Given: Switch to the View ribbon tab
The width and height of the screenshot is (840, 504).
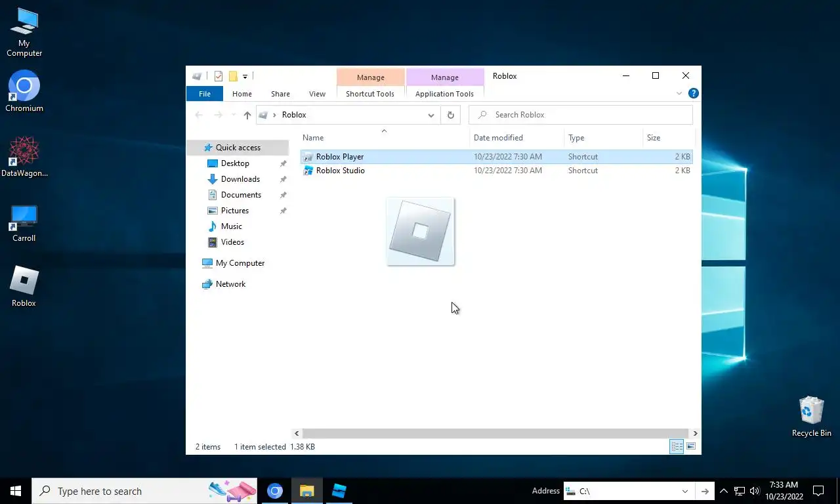Looking at the screenshot, I should (x=317, y=94).
